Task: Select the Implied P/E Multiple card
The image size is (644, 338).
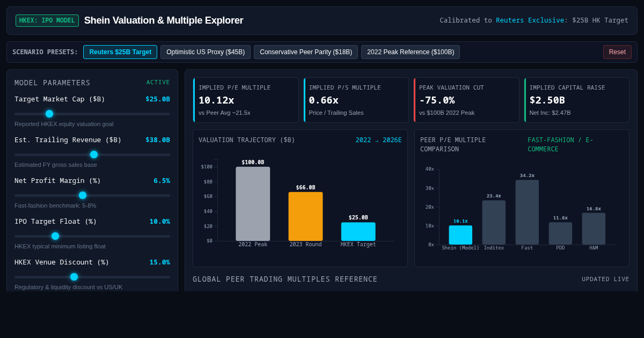Action: click(x=246, y=100)
